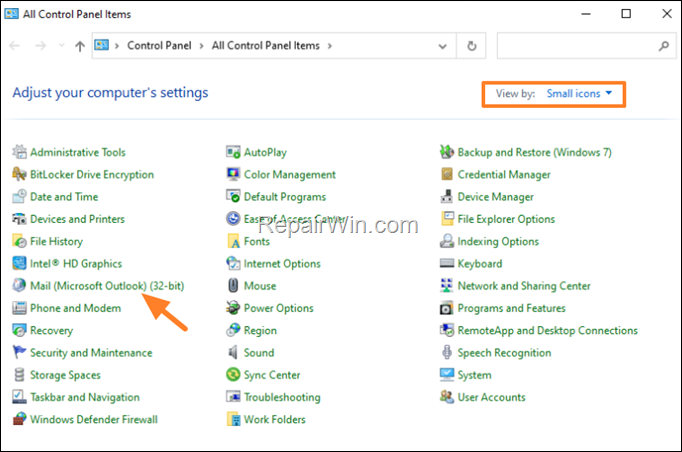This screenshot has width=682, height=452.
Task: Open the Work Folders icon
Action: (233, 419)
